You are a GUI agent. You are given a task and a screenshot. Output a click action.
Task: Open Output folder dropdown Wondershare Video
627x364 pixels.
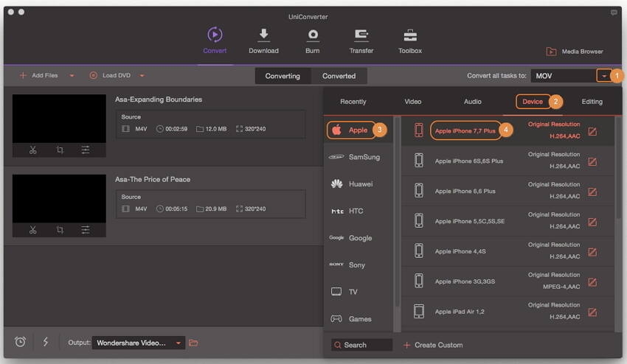point(139,343)
